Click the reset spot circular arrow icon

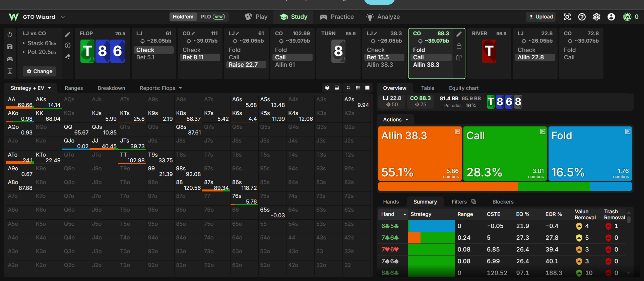[x=10, y=35]
